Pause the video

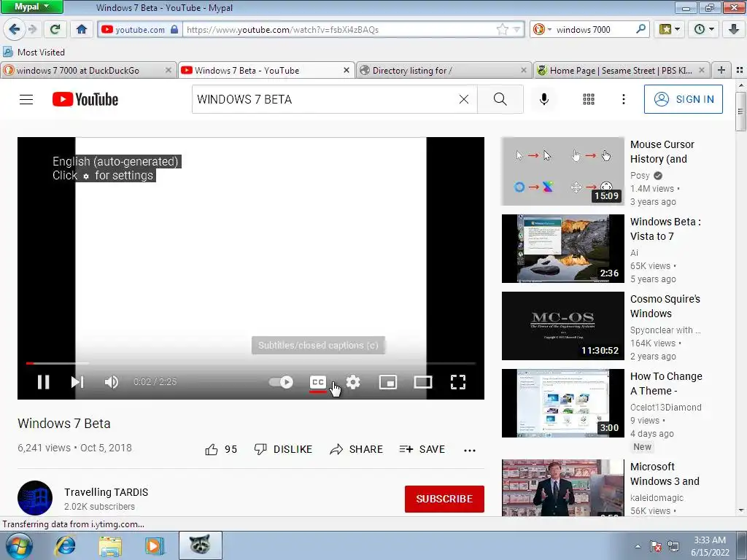43,382
